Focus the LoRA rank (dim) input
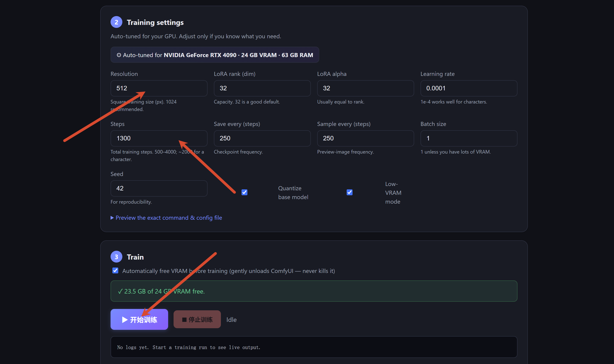614x364 pixels. 262,88
